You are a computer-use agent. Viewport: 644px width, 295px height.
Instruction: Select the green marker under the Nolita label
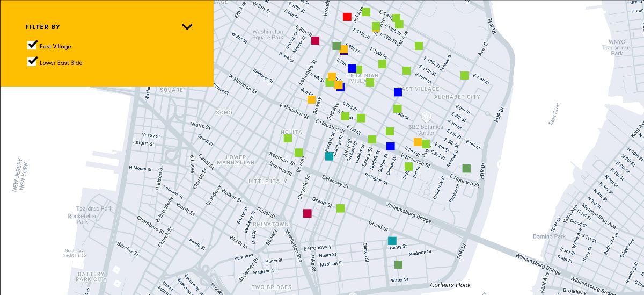coord(288,139)
